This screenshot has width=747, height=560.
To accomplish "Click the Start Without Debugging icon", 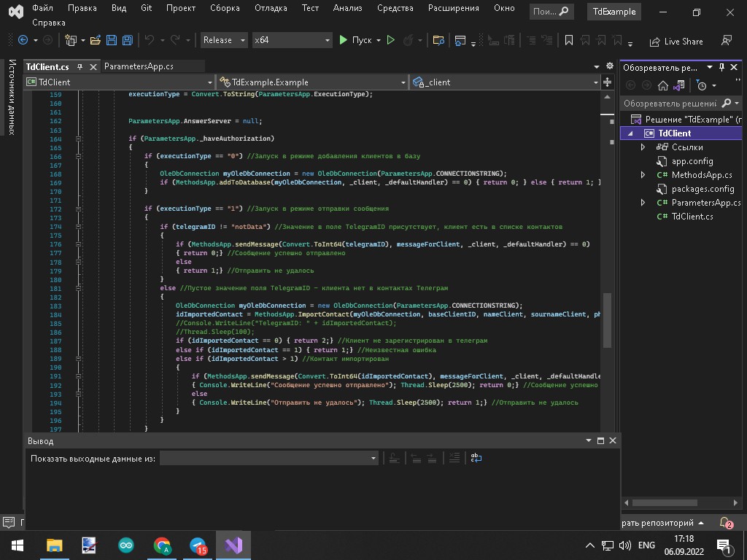I will (391, 41).
